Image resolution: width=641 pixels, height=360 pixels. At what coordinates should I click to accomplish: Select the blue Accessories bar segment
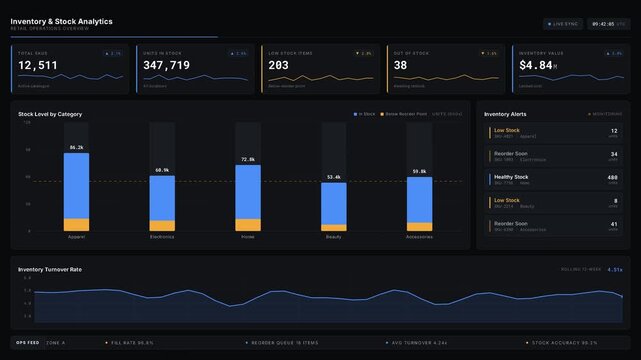419,200
